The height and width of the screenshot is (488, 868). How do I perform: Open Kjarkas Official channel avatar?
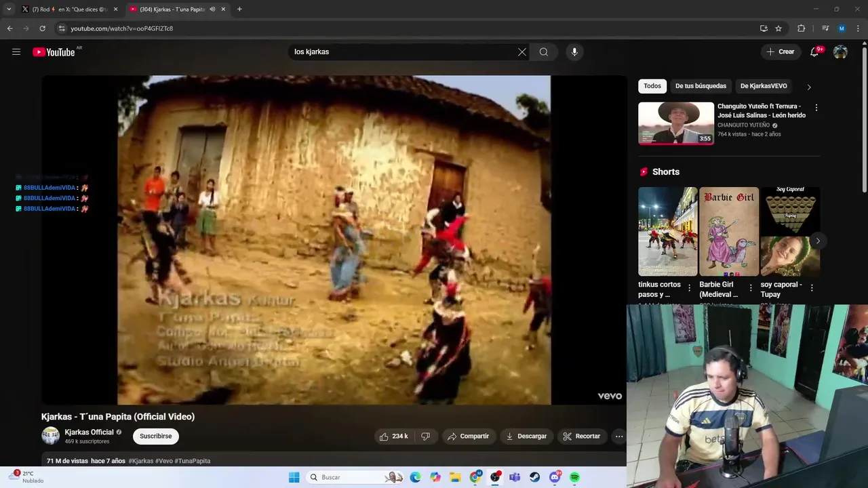click(x=50, y=436)
